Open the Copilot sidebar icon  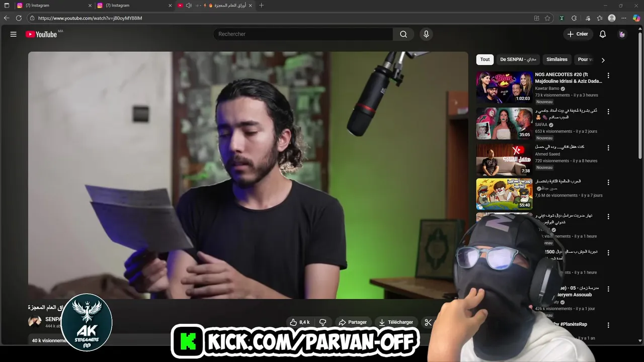point(636,18)
